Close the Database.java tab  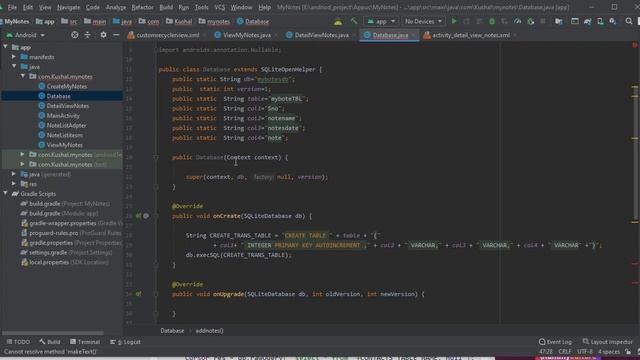413,36
